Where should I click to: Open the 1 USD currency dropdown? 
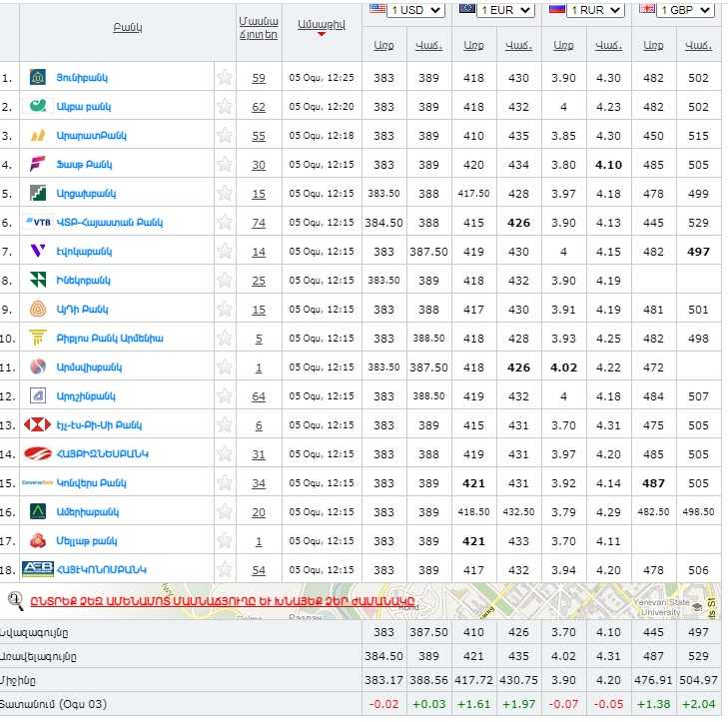[406, 10]
